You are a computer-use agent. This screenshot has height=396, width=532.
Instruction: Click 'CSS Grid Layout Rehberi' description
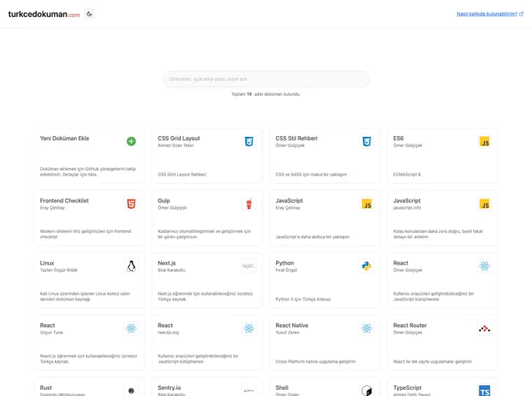click(182, 175)
